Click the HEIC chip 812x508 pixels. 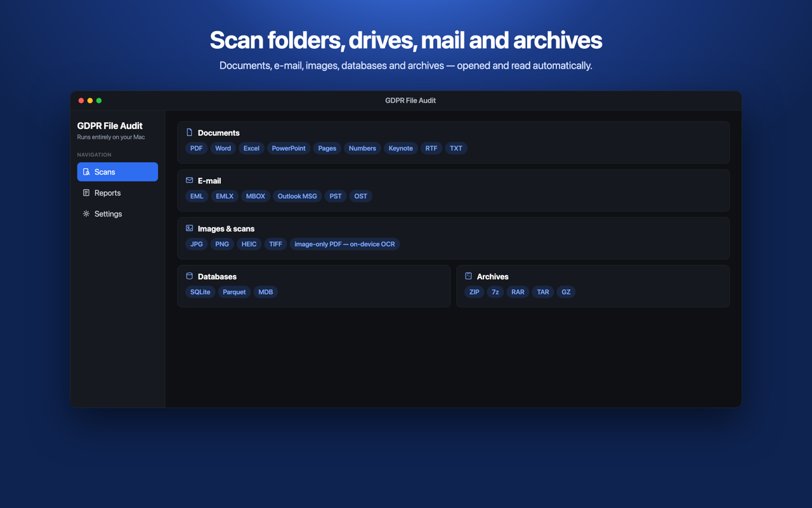[x=249, y=244]
